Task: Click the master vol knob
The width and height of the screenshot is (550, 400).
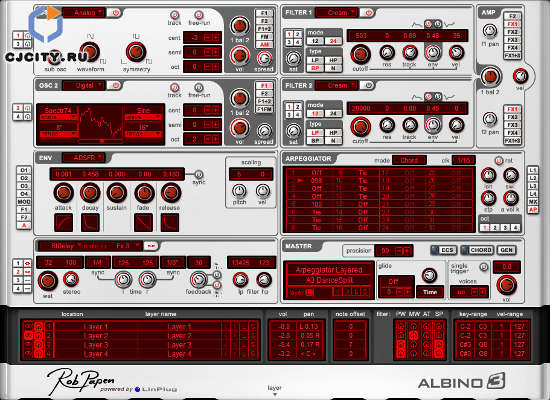Action: coord(507,285)
